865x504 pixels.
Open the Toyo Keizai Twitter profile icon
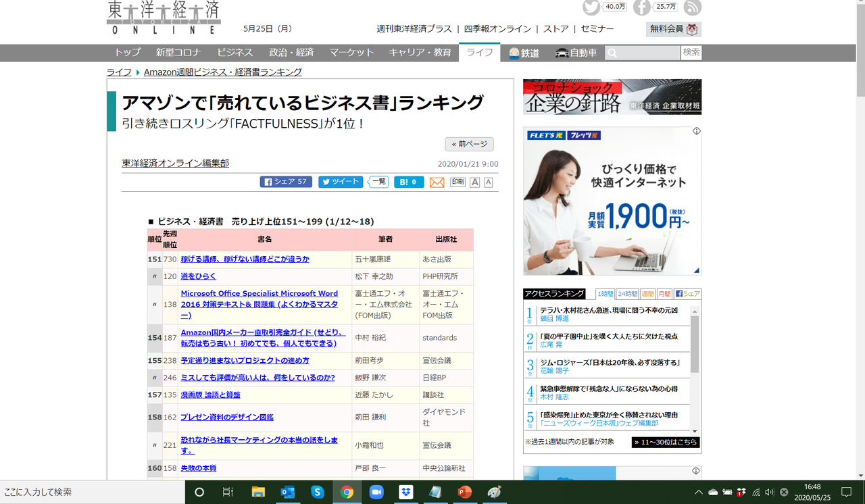pos(591,7)
